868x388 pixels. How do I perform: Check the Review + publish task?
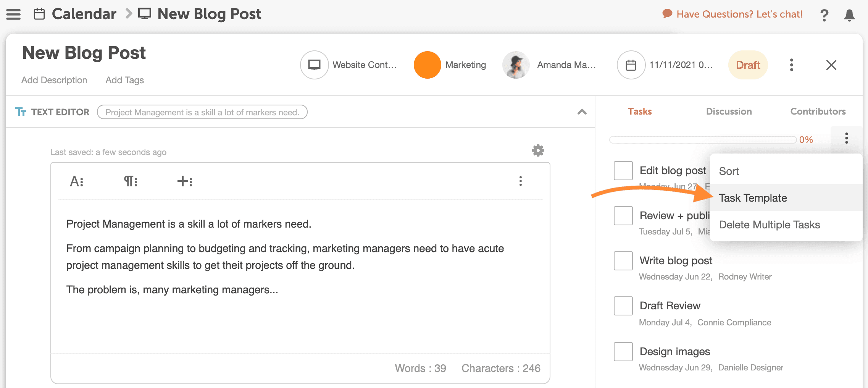[623, 216]
